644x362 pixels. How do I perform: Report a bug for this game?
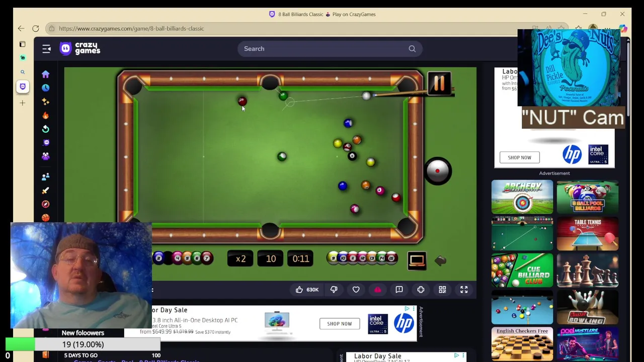(399, 290)
